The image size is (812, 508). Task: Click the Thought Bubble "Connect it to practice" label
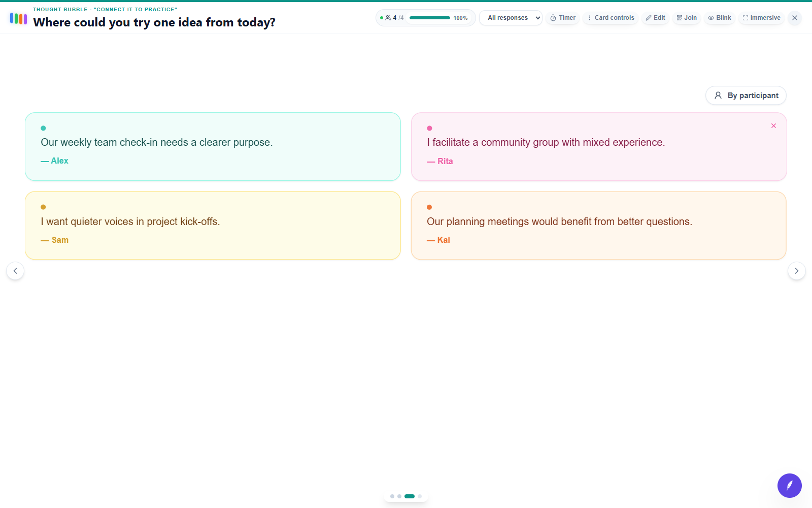click(105, 9)
